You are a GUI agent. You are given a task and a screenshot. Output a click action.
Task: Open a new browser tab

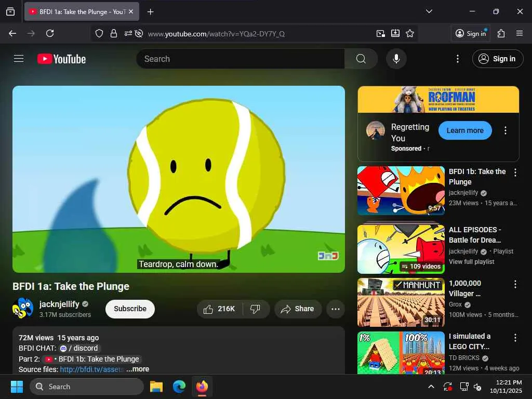(x=150, y=12)
